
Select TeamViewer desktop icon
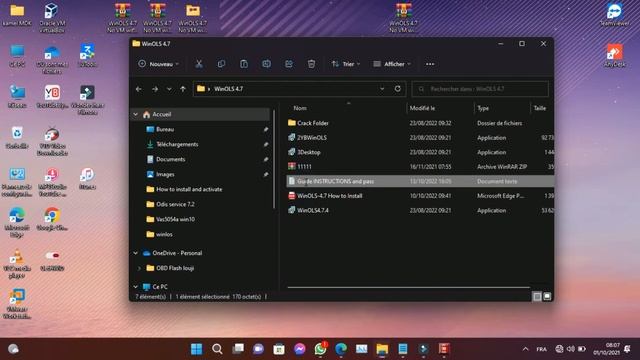(x=614, y=15)
